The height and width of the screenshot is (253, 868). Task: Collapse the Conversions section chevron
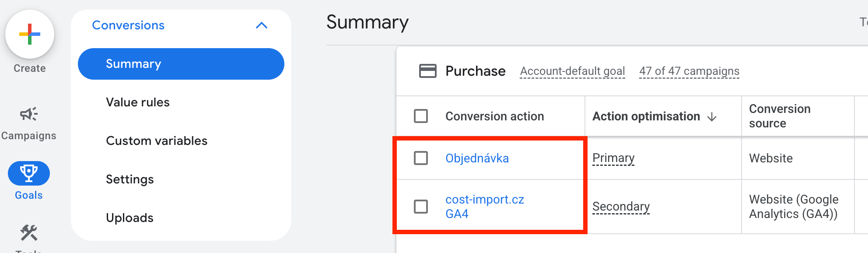pyautogui.click(x=261, y=25)
